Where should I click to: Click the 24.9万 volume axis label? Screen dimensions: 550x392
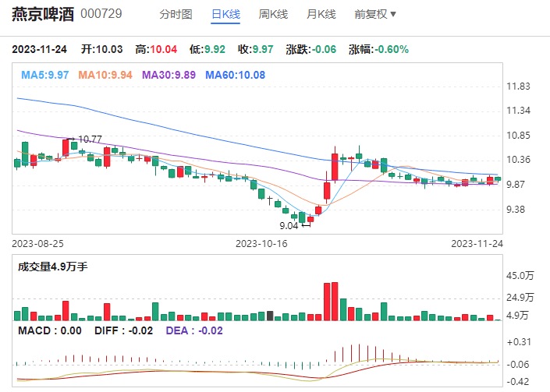520,298
